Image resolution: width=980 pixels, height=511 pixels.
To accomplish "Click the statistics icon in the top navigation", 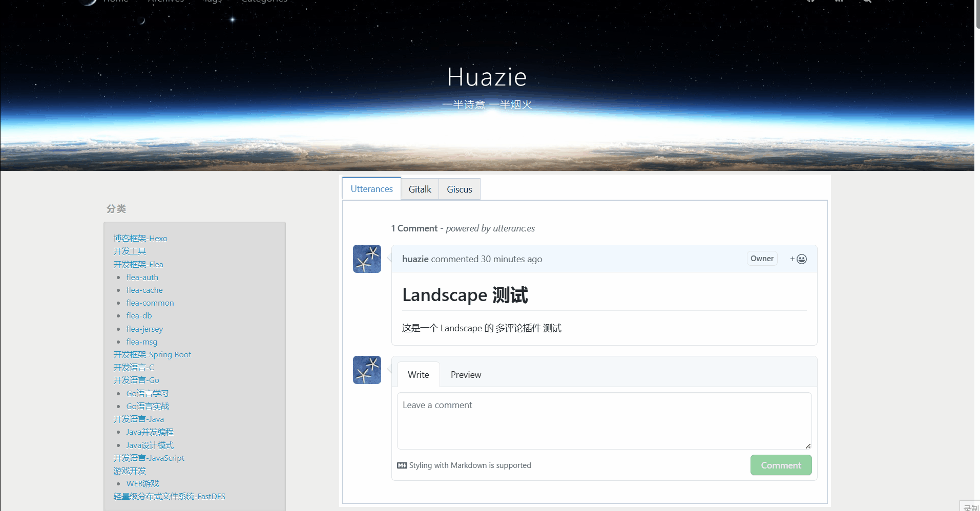I will pyautogui.click(x=839, y=2).
